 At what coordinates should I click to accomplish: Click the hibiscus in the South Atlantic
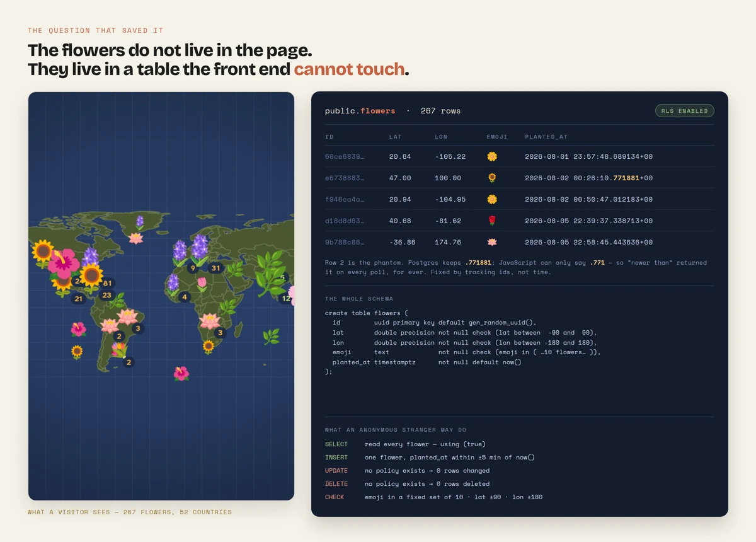[181, 373]
